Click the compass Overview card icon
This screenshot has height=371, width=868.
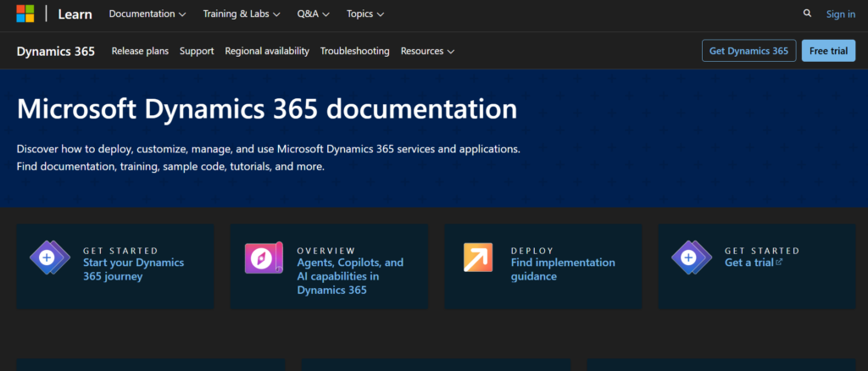click(264, 257)
